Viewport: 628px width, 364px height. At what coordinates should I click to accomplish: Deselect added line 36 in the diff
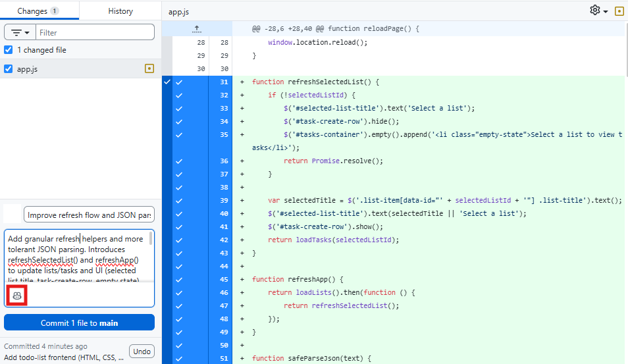coord(179,161)
